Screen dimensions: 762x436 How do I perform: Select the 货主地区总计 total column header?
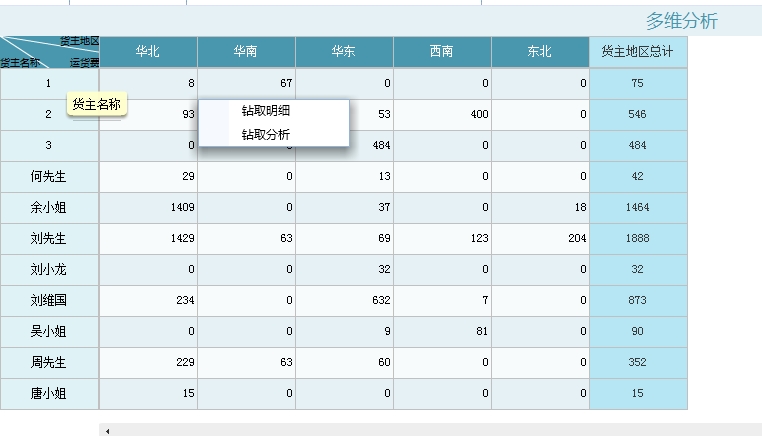638,52
